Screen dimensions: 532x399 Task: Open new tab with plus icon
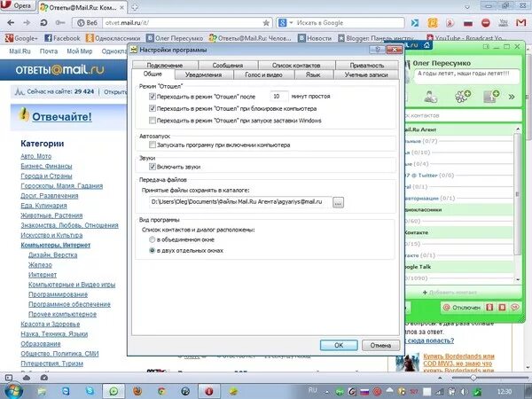click(x=135, y=7)
